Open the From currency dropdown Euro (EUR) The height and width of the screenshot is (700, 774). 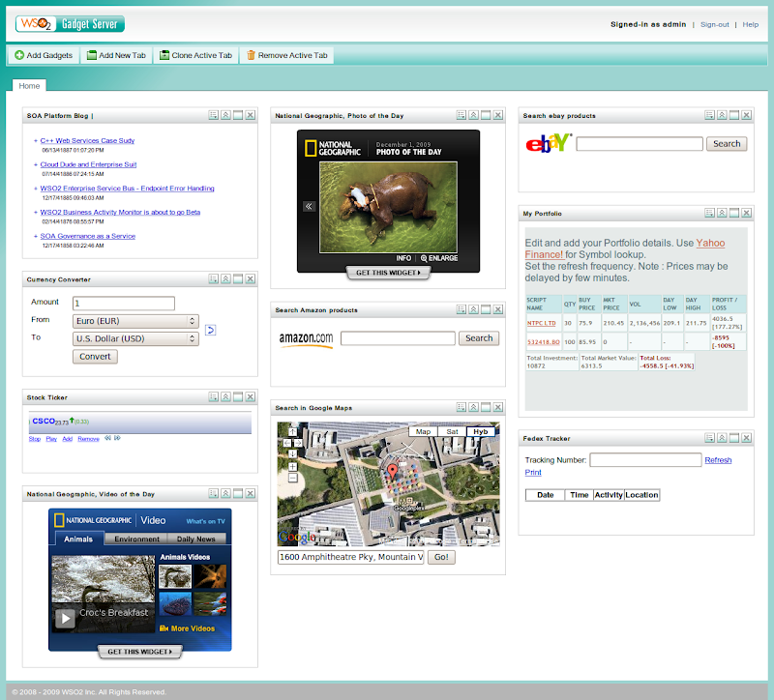click(135, 321)
